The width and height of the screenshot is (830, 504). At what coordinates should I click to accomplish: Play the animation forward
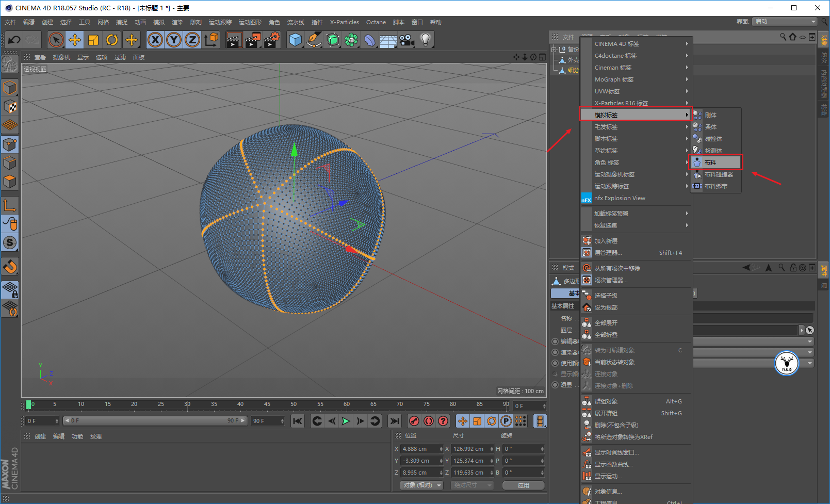(346, 421)
